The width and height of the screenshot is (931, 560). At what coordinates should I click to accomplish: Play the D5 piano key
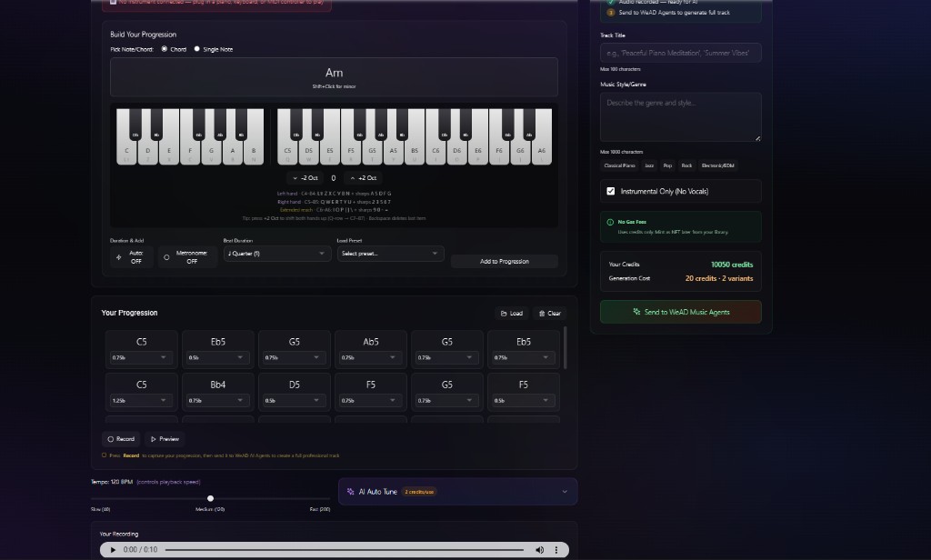(x=309, y=152)
